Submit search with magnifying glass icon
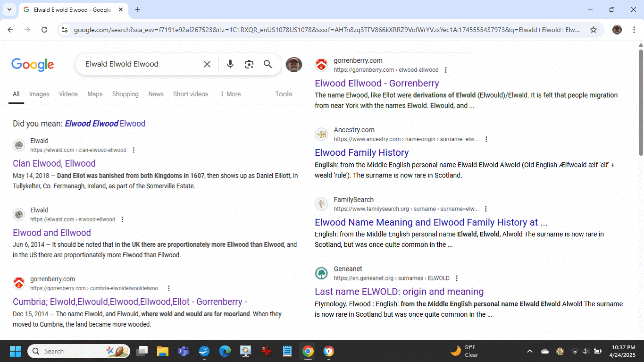 point(268,64)
